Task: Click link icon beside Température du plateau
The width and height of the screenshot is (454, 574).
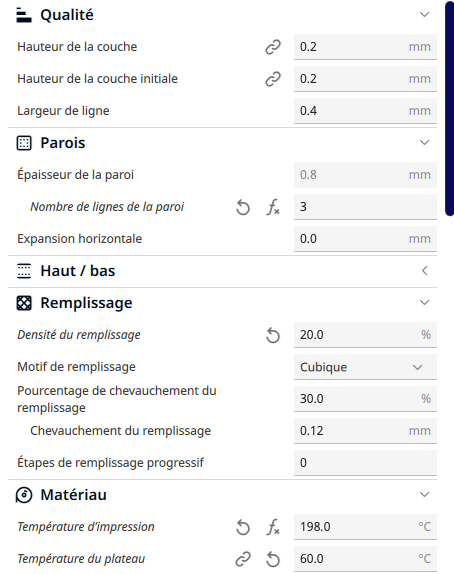Action: pyautogui.click(x=243, y=559)
